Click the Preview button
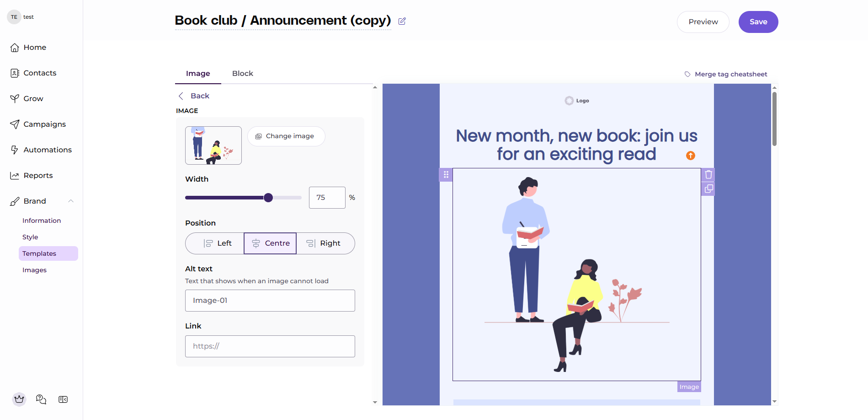The width and height of the screenshot is (868, 420). [703, 22]
